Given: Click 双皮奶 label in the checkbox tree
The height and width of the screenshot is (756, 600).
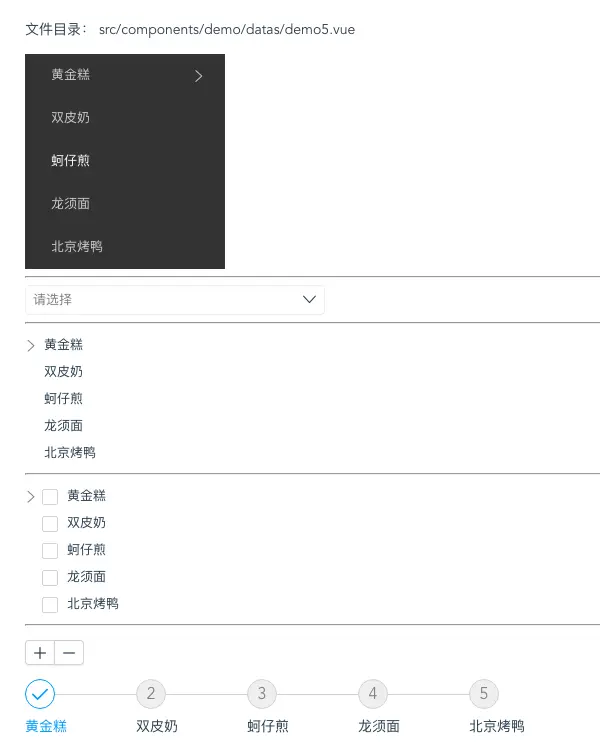Looking at the screenshot, I should point(86,523).
